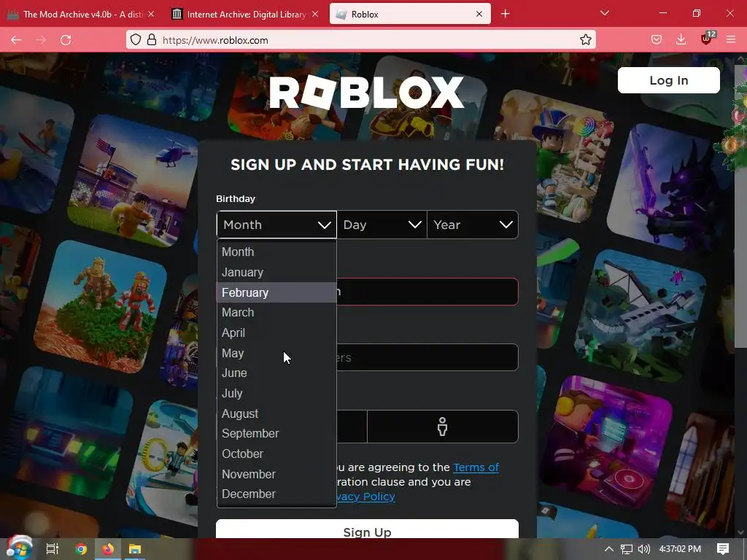Open the tracking protection shield icon
This screenshot has width=747, height=560.
tap(136, 39)
